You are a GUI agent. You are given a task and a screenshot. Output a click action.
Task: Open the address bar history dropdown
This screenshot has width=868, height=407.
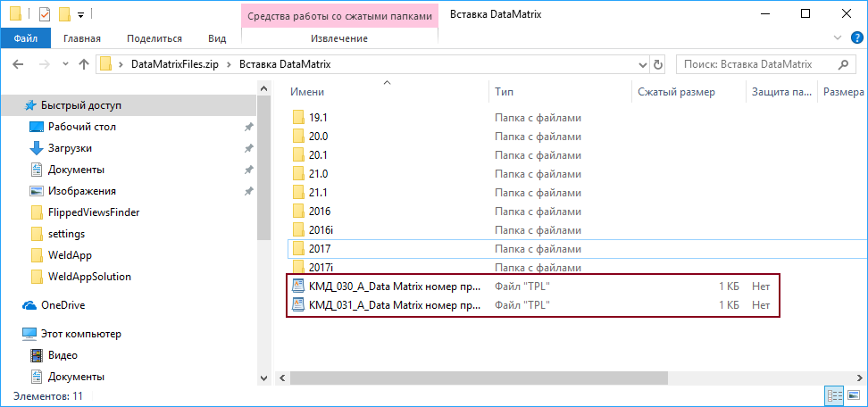[x=643, y=64]
